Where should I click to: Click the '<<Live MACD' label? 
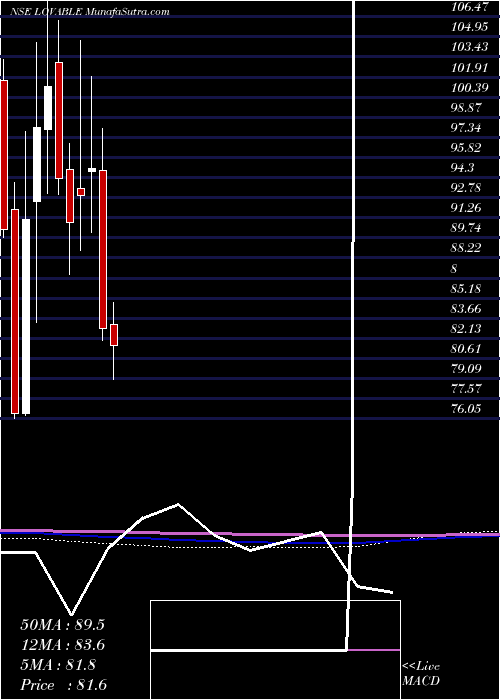(421, 673)
